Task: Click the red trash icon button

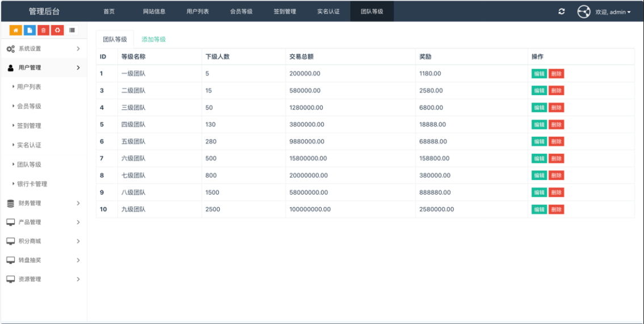Action: tap(43, 30)
